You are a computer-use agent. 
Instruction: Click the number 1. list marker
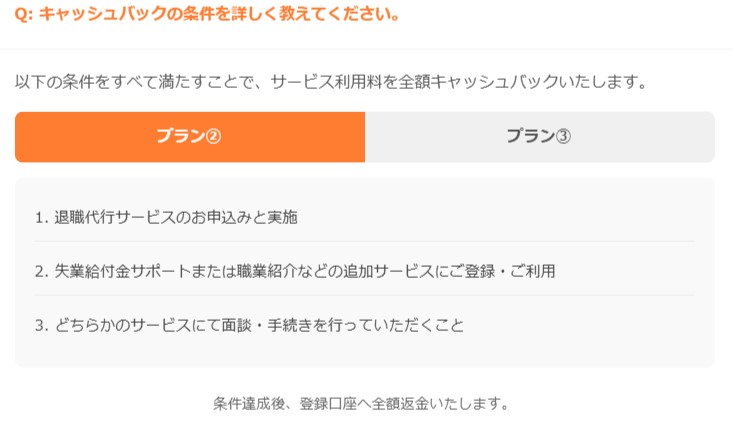coord(42,218)
